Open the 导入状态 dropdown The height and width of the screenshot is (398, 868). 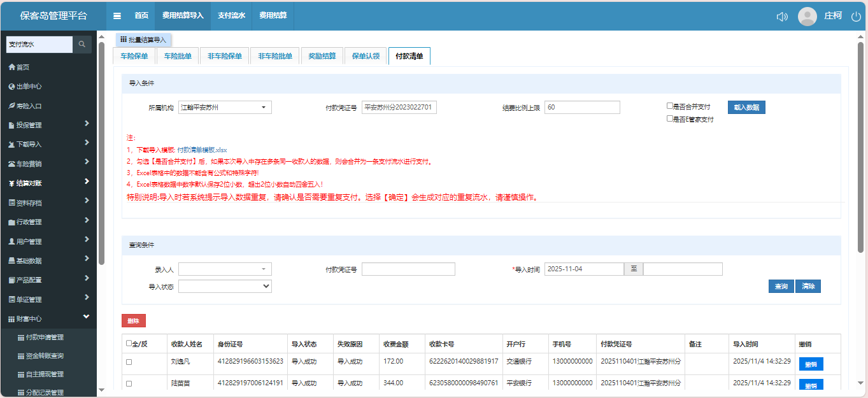[225, 287]
